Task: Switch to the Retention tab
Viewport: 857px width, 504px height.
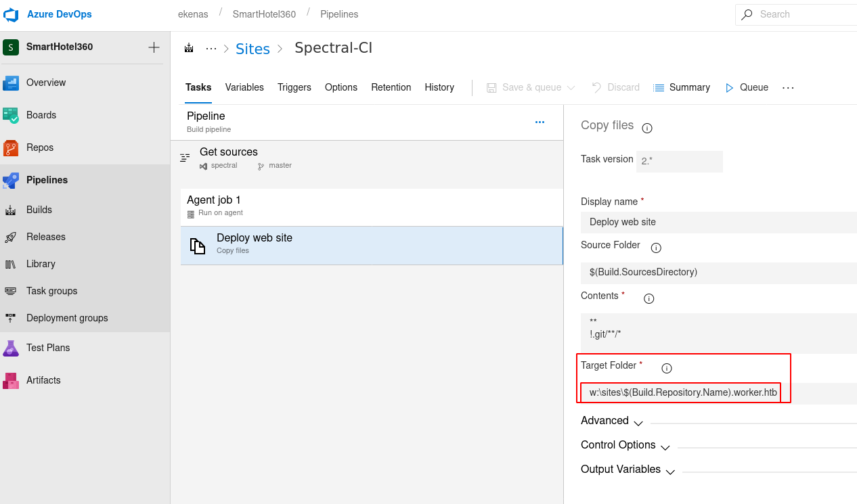Action: [391, 87]
